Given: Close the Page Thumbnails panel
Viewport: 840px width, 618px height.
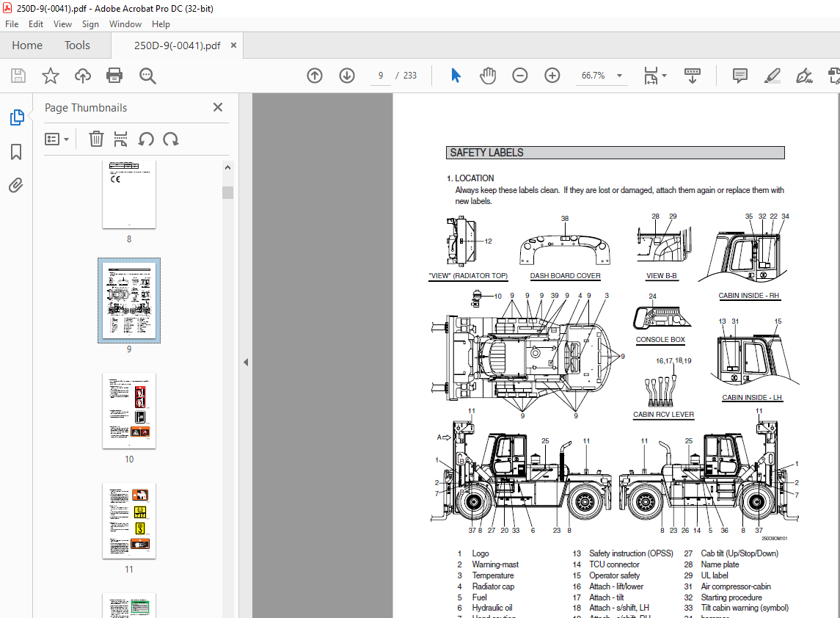Looking at the screenshot, I should click(x=217, y=107).
